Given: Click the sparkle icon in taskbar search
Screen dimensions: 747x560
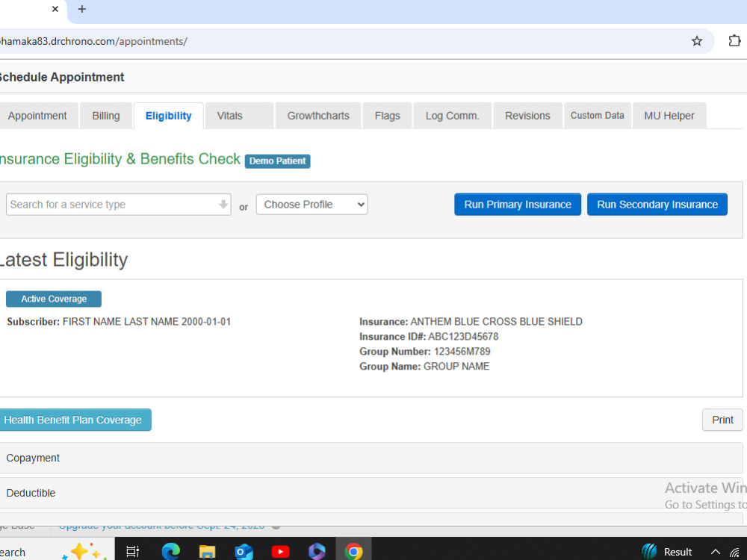Looking at the screenshot, I should click(85, 552).
